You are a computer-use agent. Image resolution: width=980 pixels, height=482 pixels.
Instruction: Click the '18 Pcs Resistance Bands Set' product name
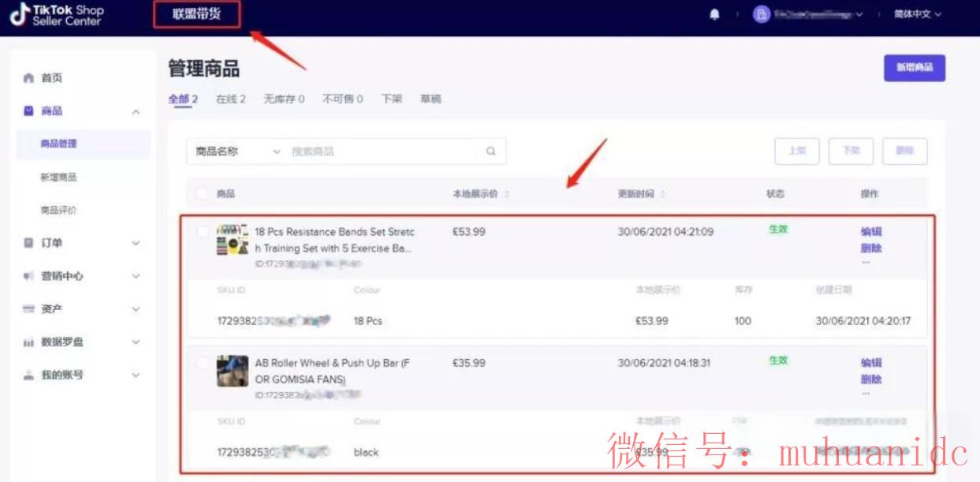pyautogui.click(x=334, y=240)
